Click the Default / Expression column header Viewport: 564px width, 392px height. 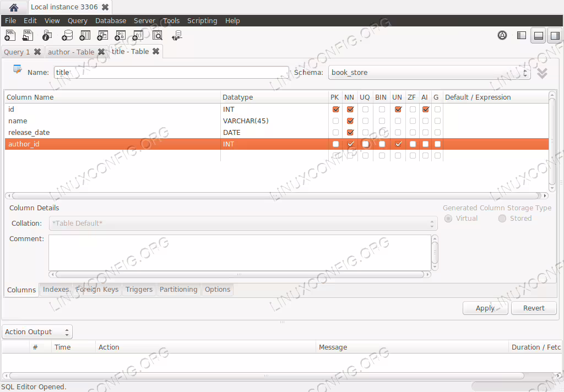pyautogui.click(x=496, y=97)
